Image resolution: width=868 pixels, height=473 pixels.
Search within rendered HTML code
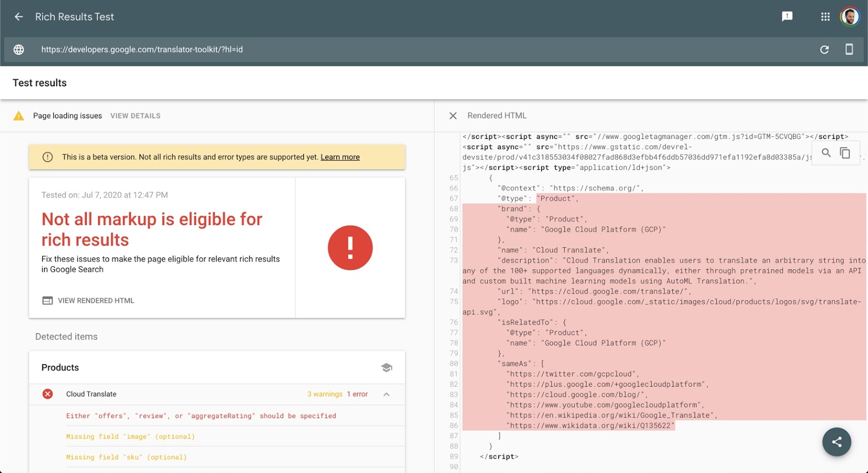pyautogui.click(x=826, y=153)
